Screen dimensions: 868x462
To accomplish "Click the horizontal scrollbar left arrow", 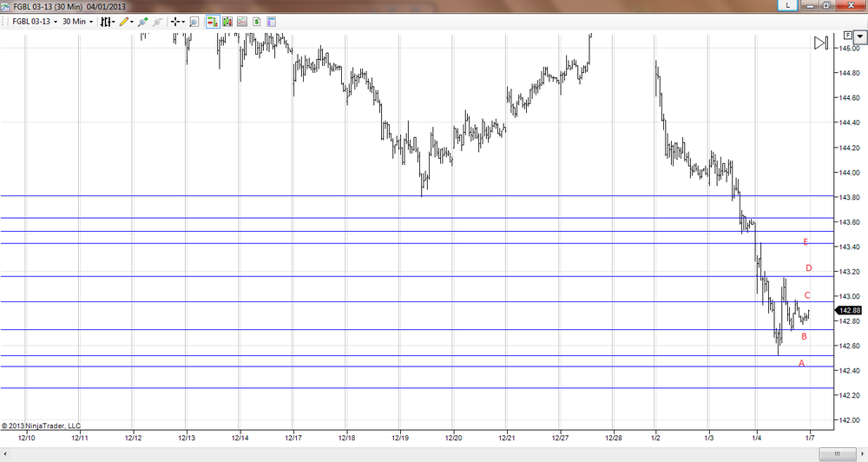I will (5, 454).
